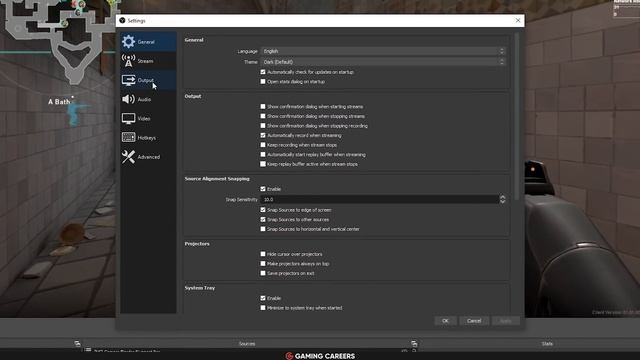Viewport: 640px width, 360px height.
Task: Open the Language dropdown
Action: click(x=383, y=51)
